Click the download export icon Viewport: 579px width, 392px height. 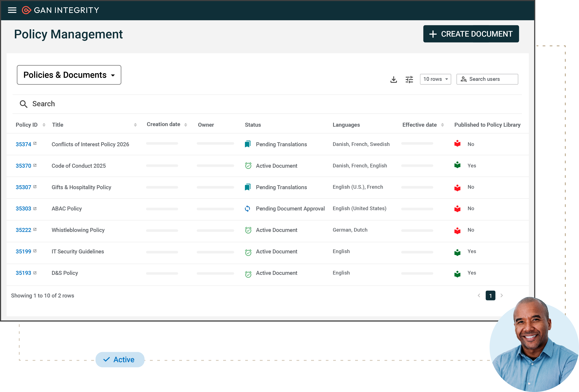[x=393, y=79]
